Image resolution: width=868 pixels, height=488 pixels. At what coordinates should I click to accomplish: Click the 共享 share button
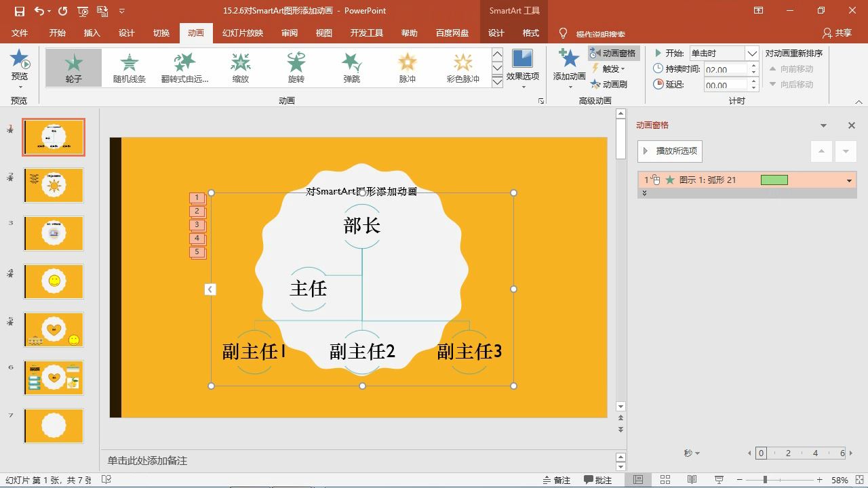tap(837, 33)
